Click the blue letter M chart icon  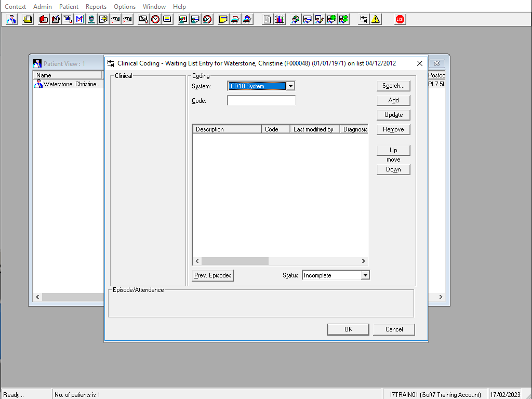(79, 19)
